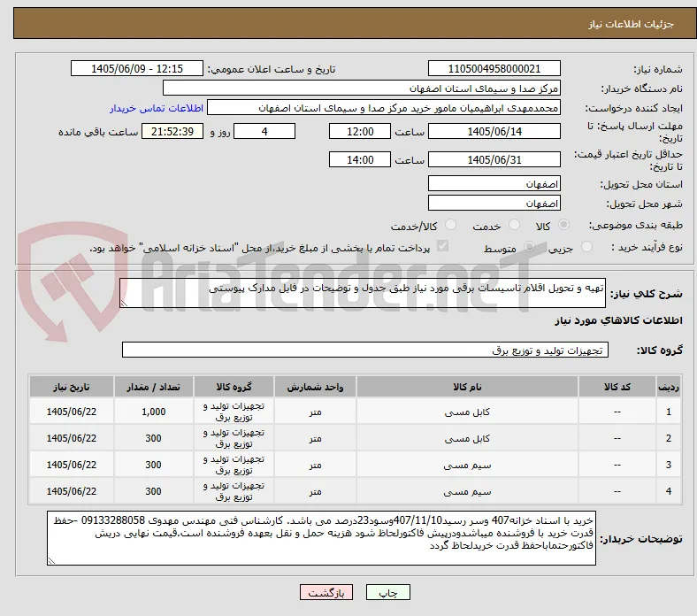The width and height of the screenshot is (697, 616).
Task: Click the goods group cell in row 3
Action: 234,465
